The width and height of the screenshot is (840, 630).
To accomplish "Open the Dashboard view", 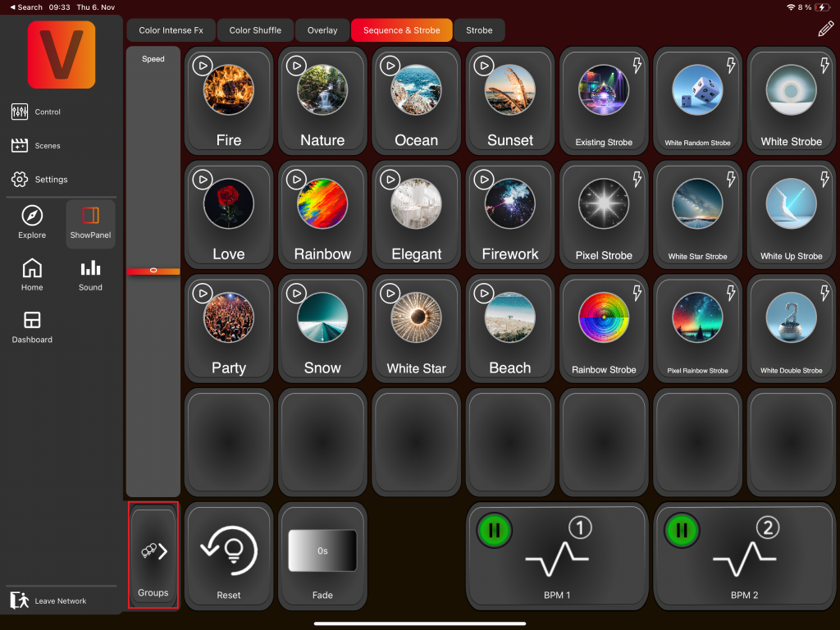I will [32, 326].
